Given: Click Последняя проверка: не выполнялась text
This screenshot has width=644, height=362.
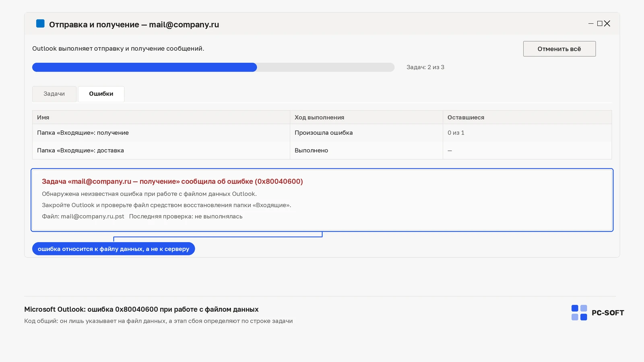Looking at the screenshot, I should (x=186, y=216).
